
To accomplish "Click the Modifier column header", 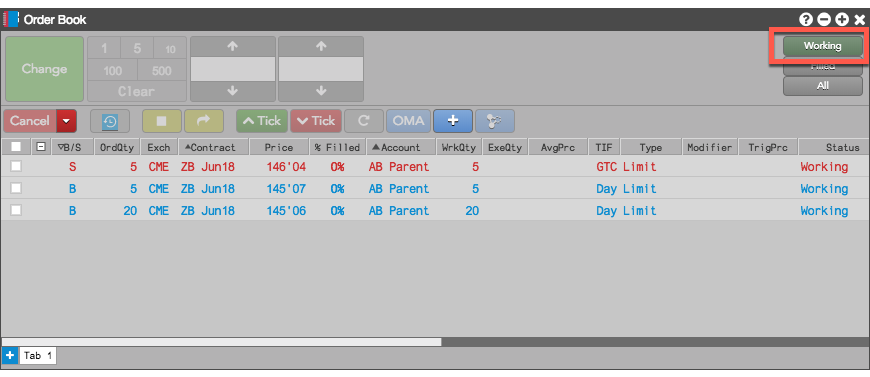I will click(710, 147).
